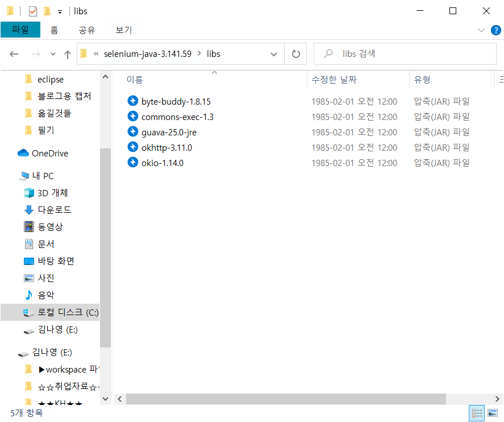Open 3D 개체 folder
This screenshot has height=422, width=504.
coord(46,193)
